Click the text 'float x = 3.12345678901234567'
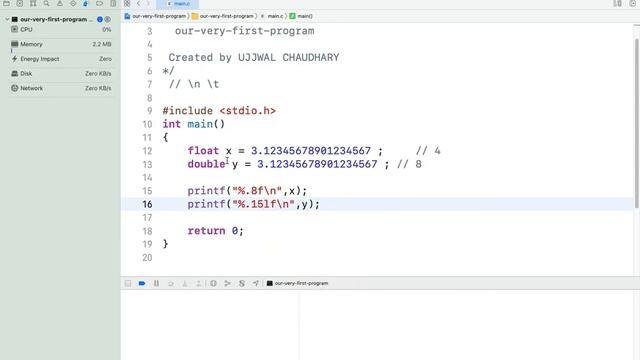Image resolution: width=640 pixels, height=360 pixels. [279, 151]
